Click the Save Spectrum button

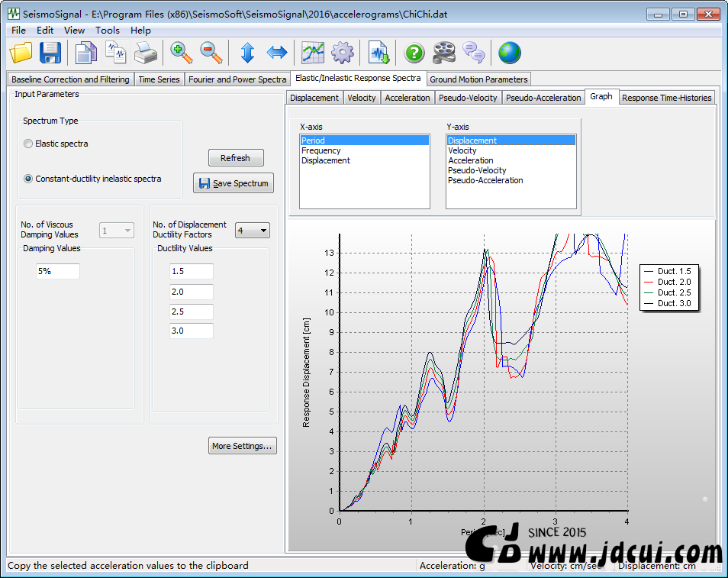(234, 183)
